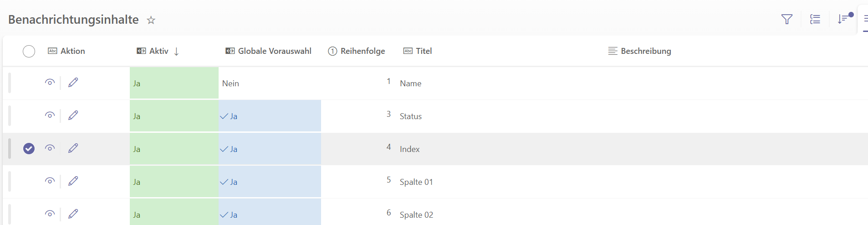Open the filter icon in the toolbar

786,19
